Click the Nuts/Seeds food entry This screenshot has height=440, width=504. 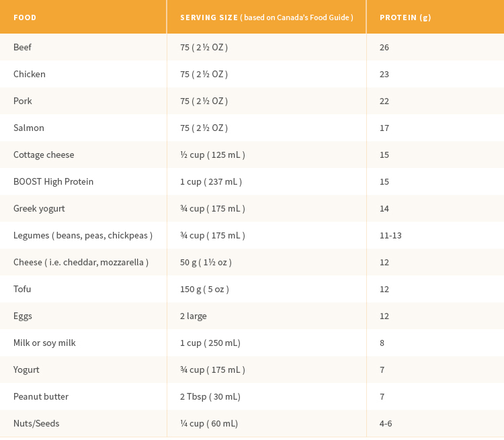click(36, 423)
